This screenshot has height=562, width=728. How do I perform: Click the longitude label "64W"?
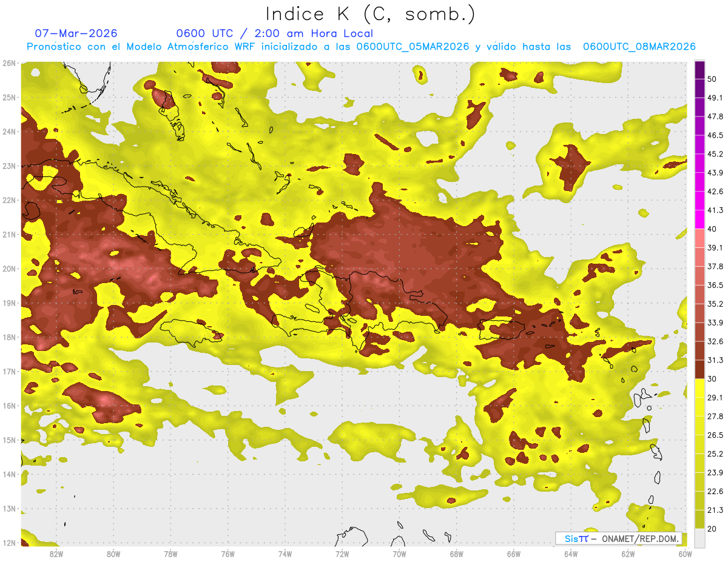[x=571, y=554]
